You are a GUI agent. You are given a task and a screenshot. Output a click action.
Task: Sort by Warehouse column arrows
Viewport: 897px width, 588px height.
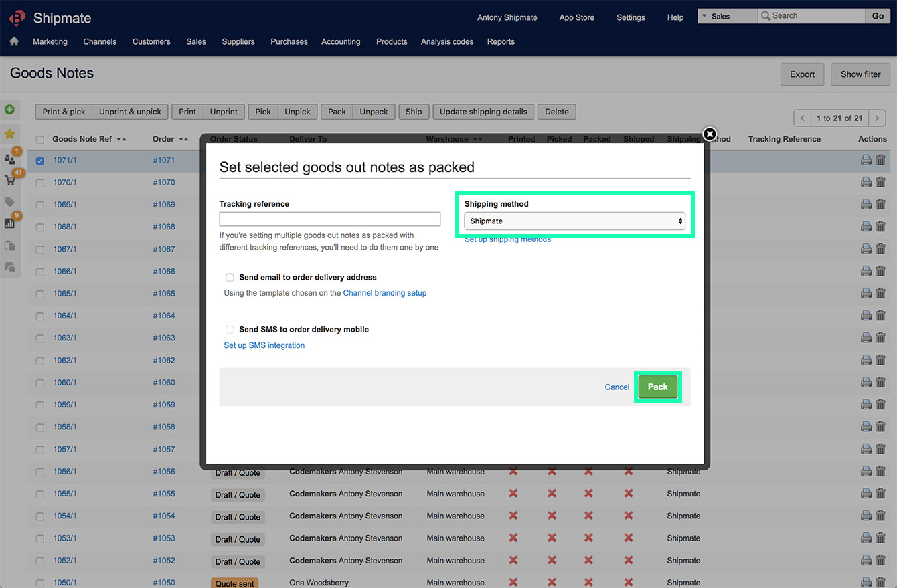[x=477, y=140]
